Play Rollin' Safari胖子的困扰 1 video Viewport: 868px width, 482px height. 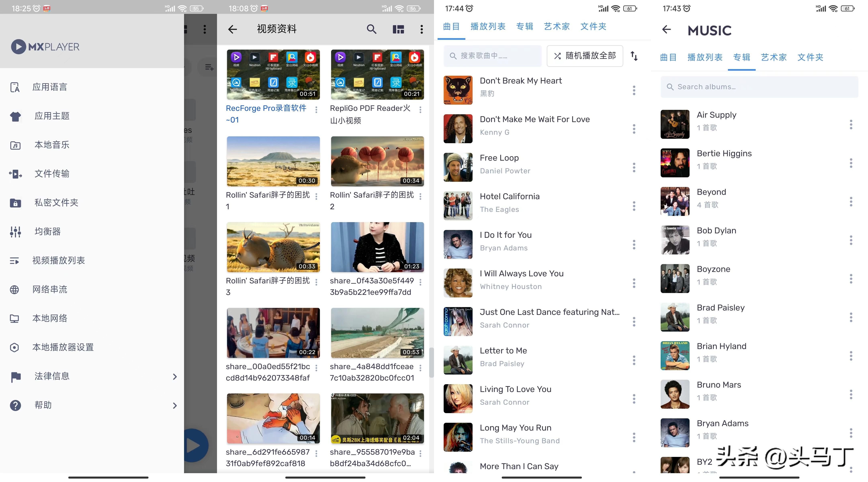(273, 161)
